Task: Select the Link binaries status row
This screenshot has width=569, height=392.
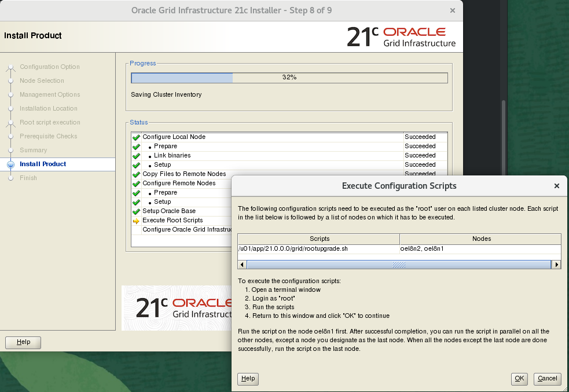Action: click(289, 155)
